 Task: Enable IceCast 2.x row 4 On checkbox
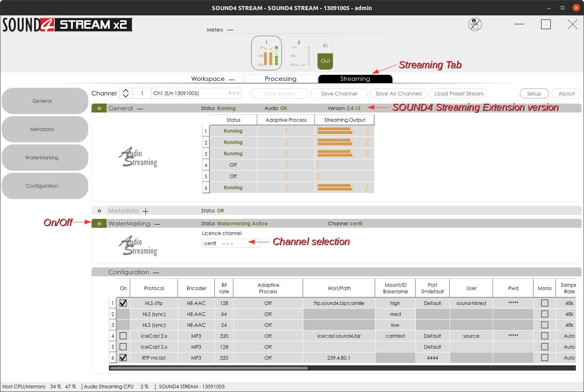[x=123, y=336]
